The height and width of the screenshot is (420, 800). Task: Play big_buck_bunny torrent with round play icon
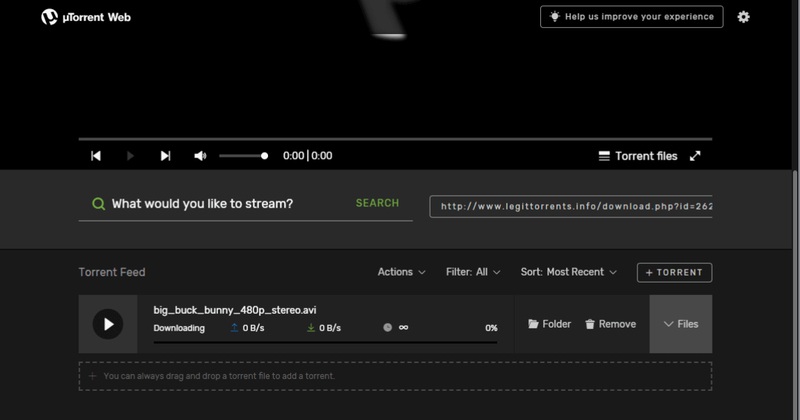click(x=108, y=324)
